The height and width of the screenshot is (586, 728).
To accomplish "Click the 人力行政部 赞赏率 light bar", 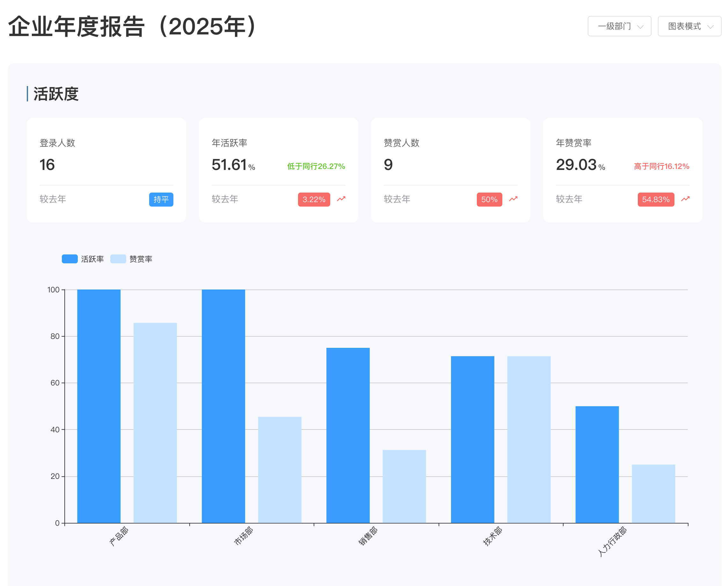I will click(x=654, y=494).
